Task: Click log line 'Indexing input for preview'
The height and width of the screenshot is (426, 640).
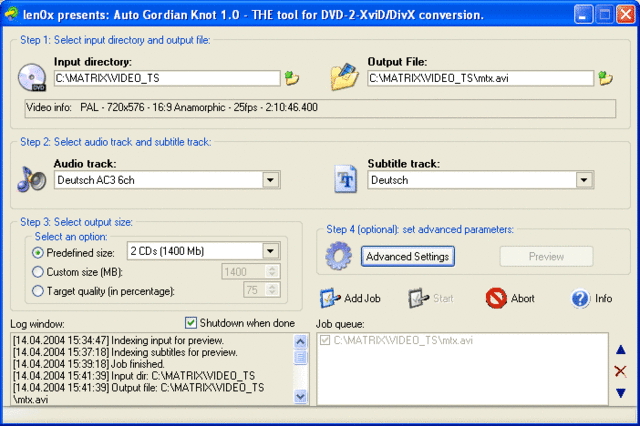Action: 118,340
